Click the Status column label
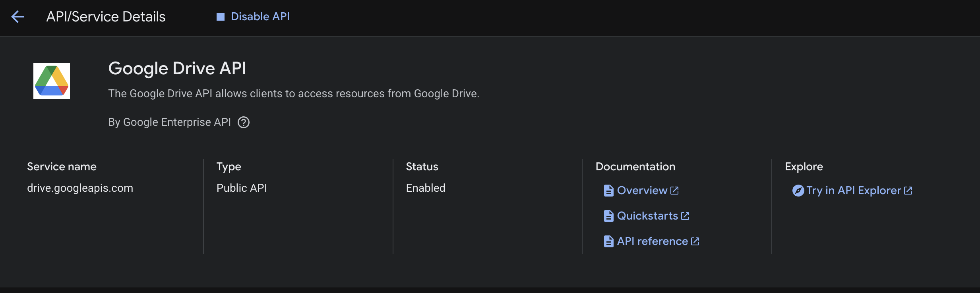Screen dimensions: 980x293 pyautogui.click(x=422, y=167)
